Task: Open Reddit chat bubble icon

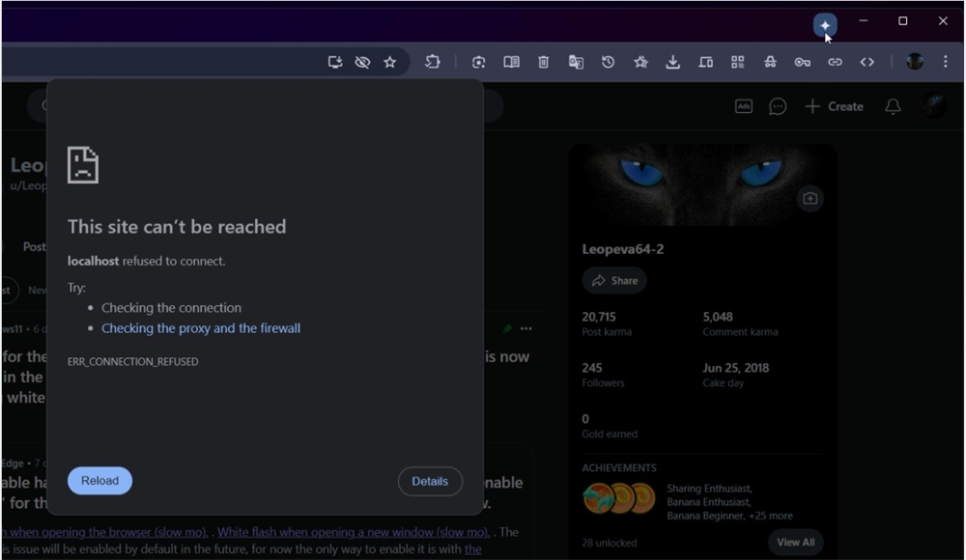Action: [778, 106]
